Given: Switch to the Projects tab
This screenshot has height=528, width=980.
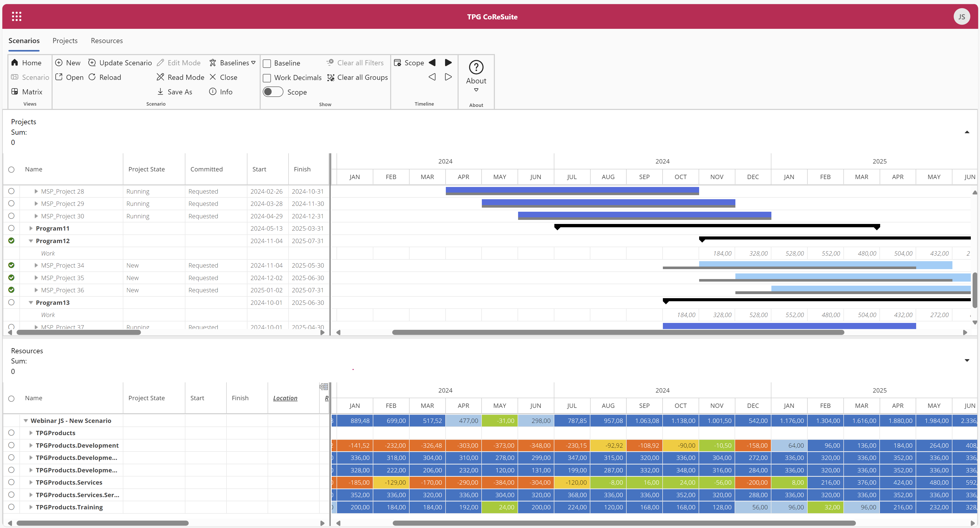Looking at the screenshot, I should coord(65,41).
